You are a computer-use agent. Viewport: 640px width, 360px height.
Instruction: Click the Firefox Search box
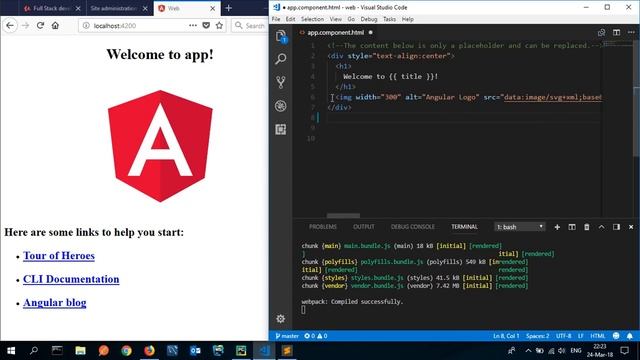coord(250,26)
